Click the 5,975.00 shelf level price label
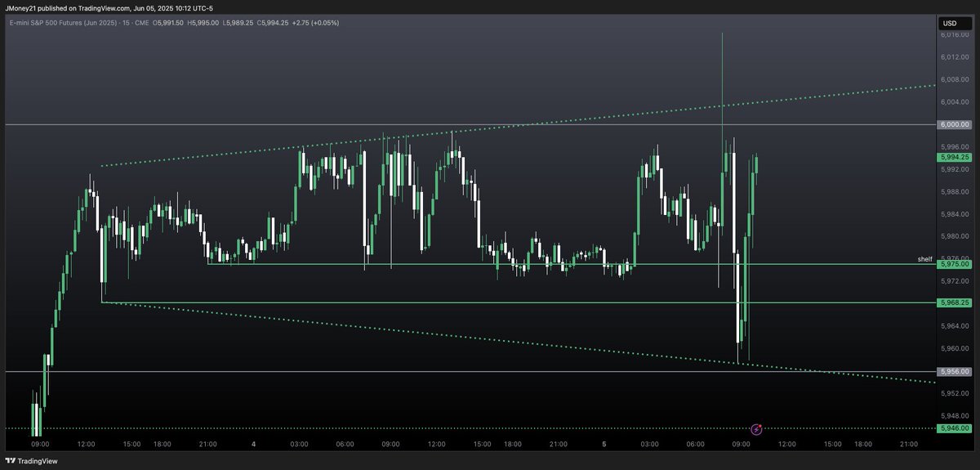The width and height of the screenshot is (980, 470). click(955, 264)
